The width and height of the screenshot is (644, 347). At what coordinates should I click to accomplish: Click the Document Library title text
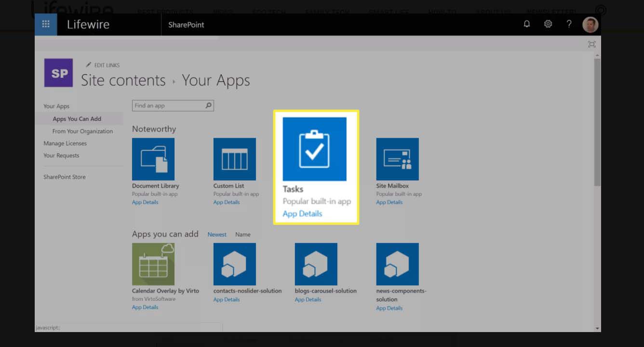pyautogui.click(x=156, y=186)
